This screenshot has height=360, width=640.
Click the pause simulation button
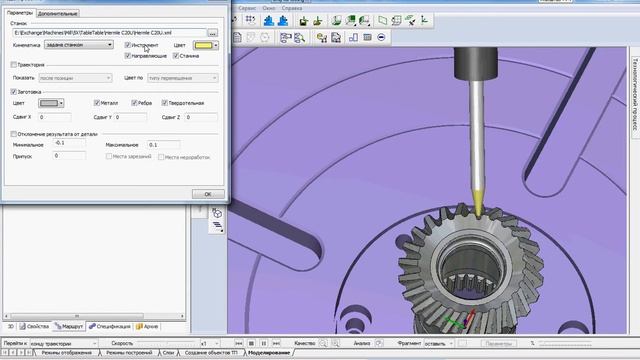coord(264,344)
